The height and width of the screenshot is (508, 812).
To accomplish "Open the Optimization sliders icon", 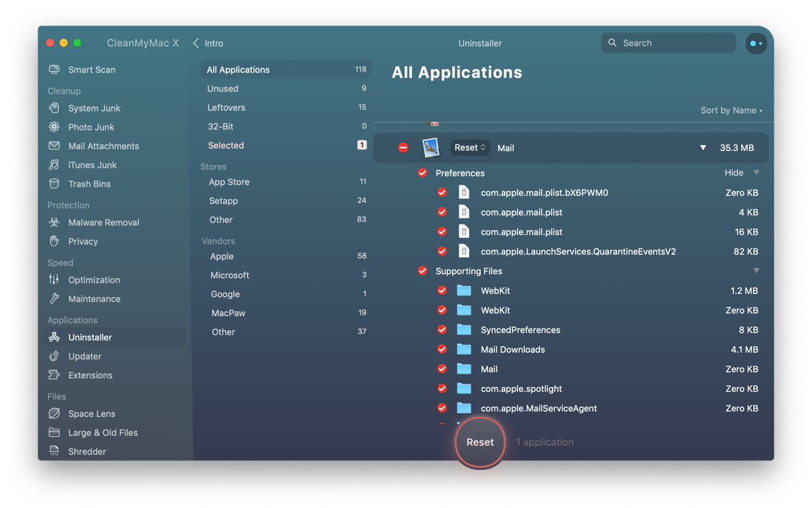I will 54,280.
